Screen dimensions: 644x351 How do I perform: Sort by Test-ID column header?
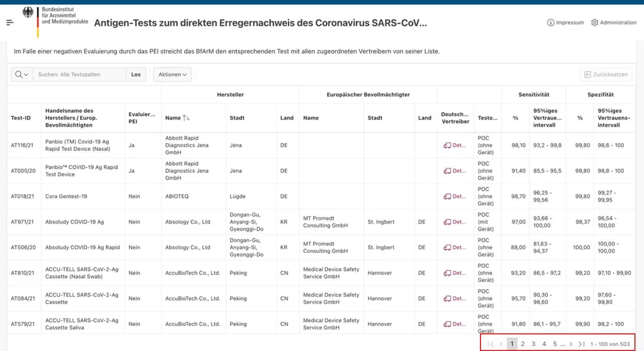click(x=21, y=118)
